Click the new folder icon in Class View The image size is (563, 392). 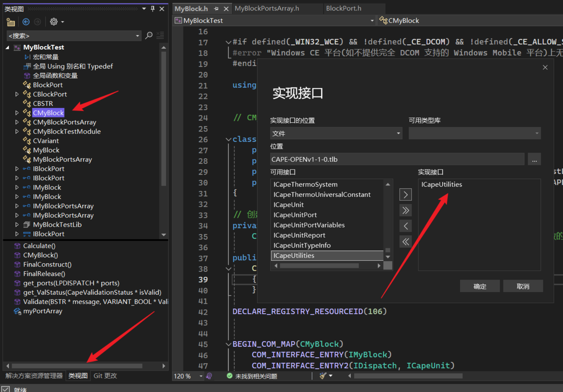coord(11,22)
